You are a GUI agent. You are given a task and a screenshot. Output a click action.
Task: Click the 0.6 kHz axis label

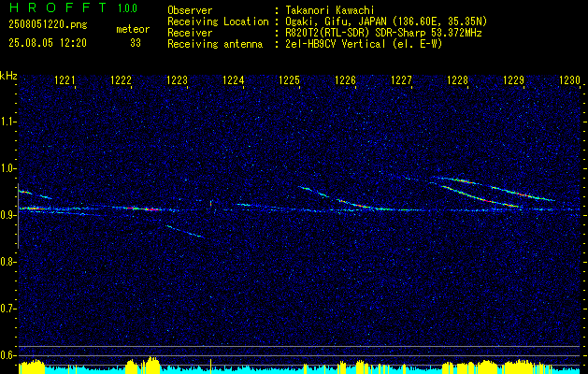[x=7, y=355]
